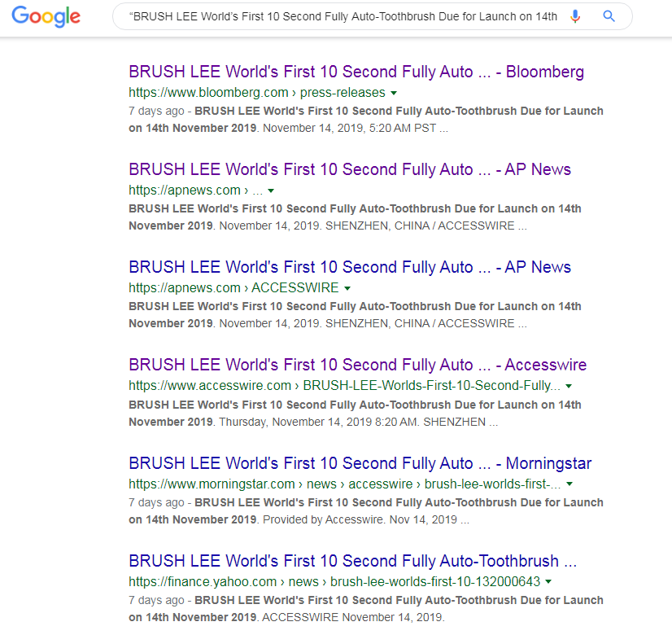The image size is (672, 635).
Task: Expand the arrow next to apnews.com › ...
Action: tap(271, 190)
